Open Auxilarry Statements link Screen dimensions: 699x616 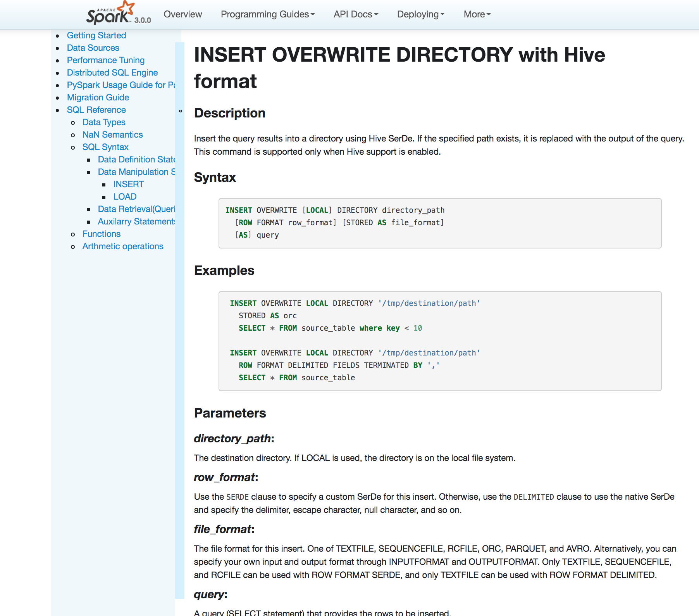point(136,221)
